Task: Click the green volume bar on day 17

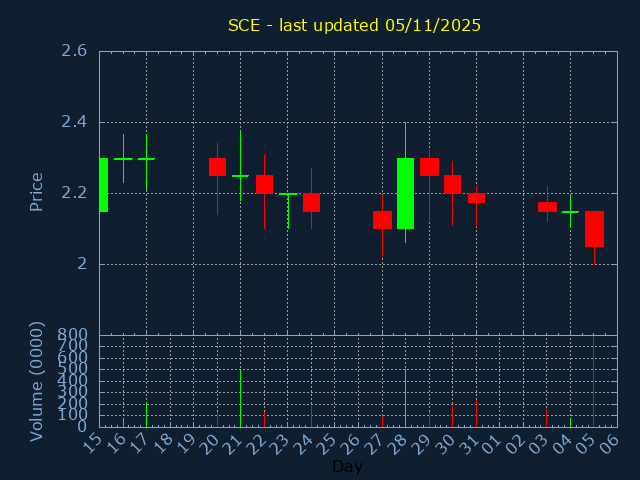Action: coord(146,415)
